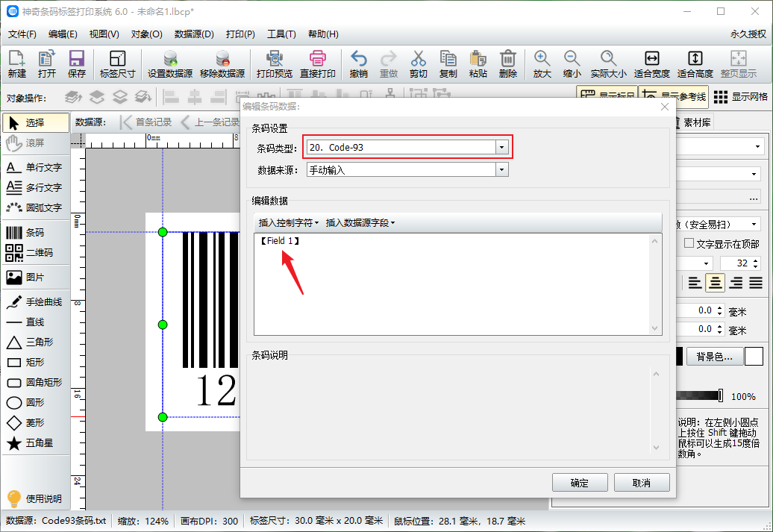Open 打印预览 print preview
The height and width of the screenshot is (532, 773).
coord(274,63)
